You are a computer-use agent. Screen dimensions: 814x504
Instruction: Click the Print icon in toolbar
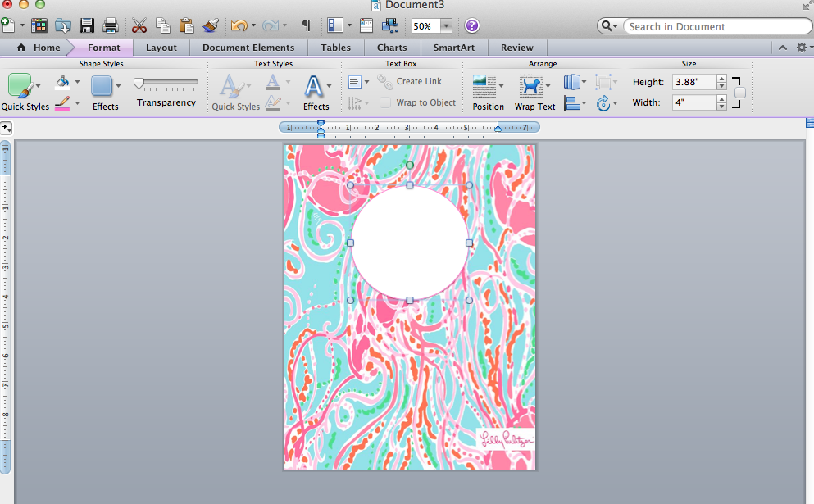point(110,25)
